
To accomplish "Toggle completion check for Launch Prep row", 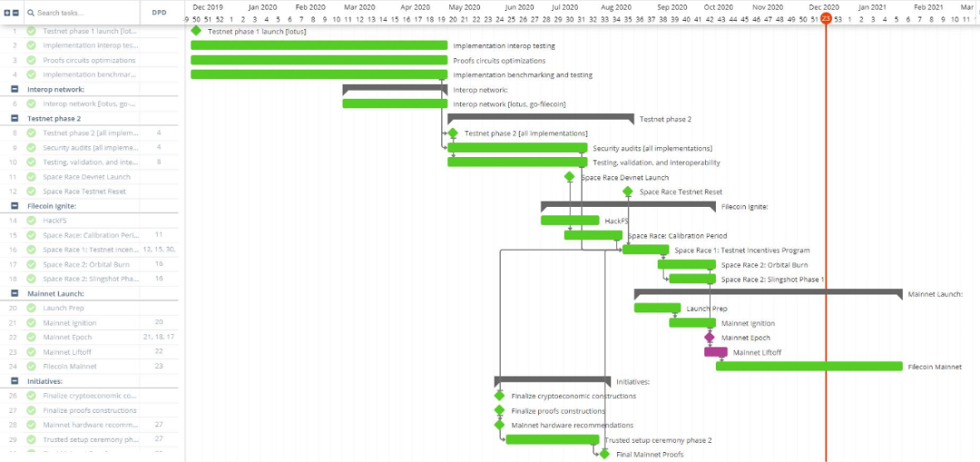I will (31, 309).
